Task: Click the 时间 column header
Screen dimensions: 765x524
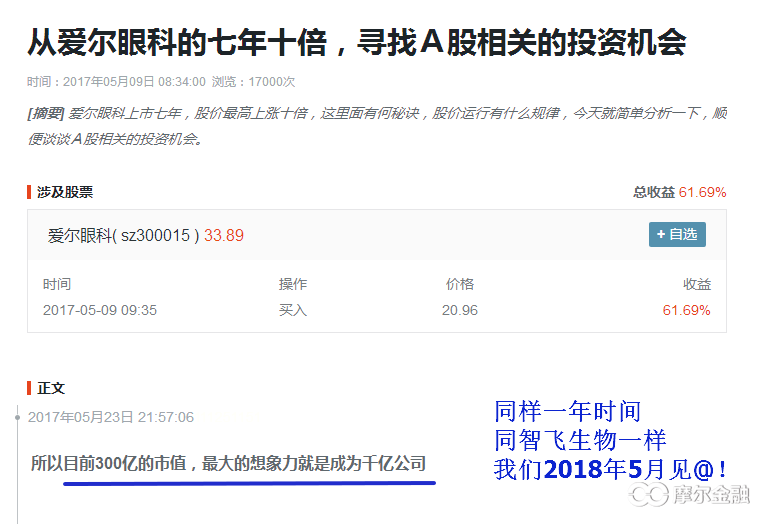Action: (x=57, y=284)
